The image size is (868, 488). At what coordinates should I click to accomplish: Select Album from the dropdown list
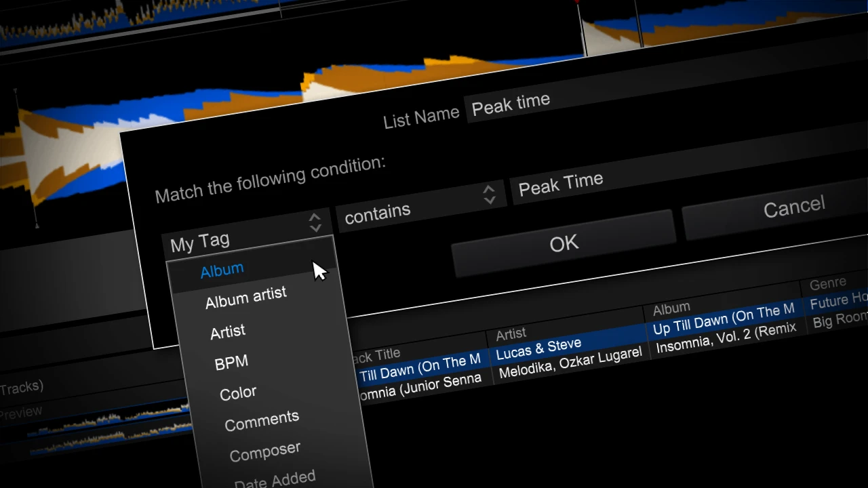click(222, 270)
